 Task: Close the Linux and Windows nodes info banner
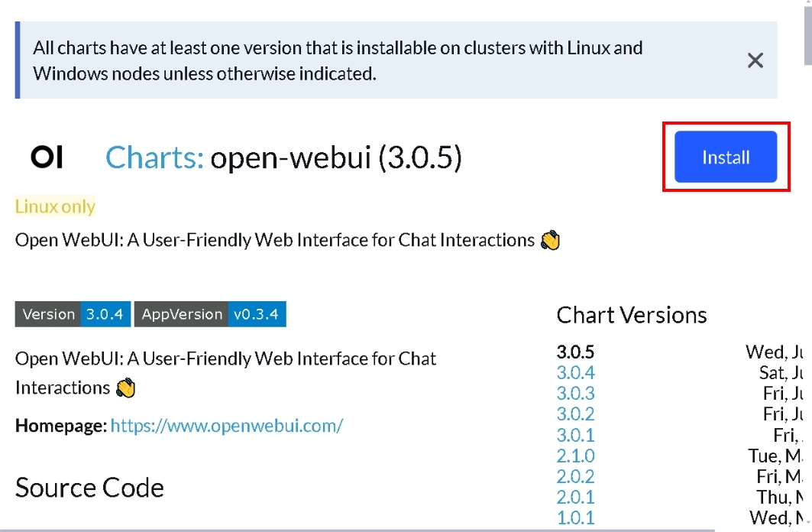pos(755,60)
